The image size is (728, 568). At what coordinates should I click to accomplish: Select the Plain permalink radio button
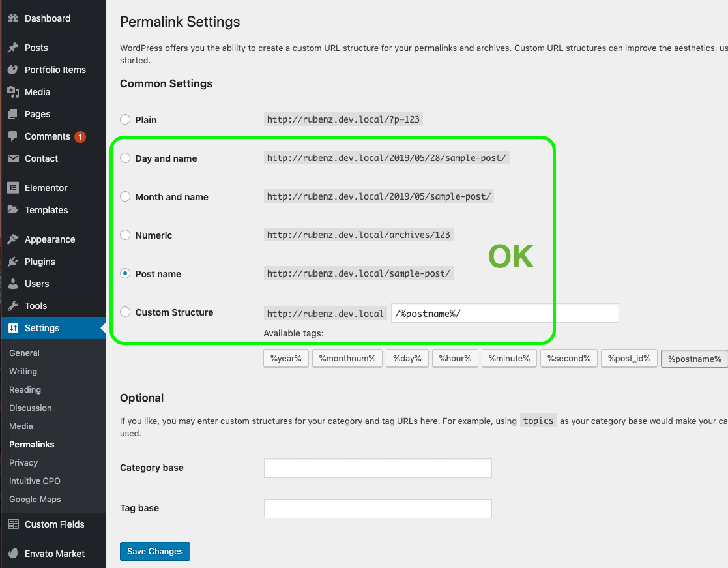[125, 120]
